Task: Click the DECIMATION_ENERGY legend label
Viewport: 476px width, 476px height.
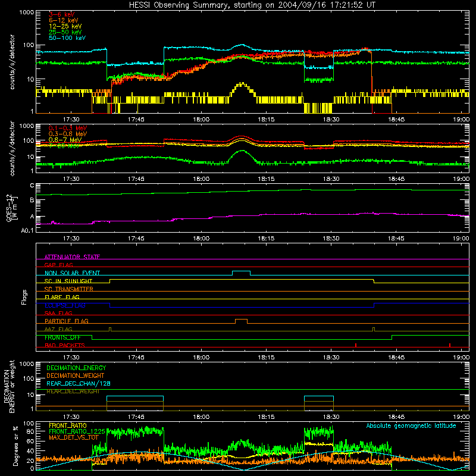Action: (76, 368)
